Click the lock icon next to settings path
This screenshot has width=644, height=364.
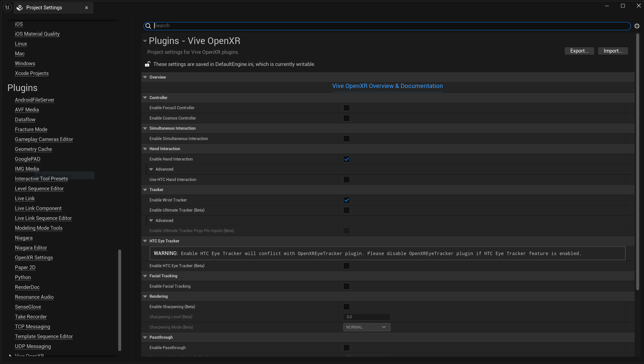point(147,64)
